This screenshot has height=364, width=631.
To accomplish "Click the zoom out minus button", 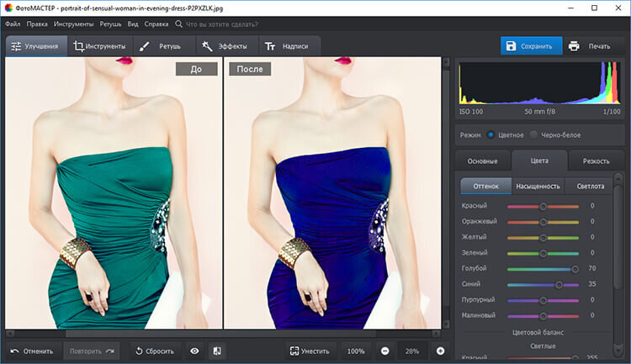I will coord(384,351).
